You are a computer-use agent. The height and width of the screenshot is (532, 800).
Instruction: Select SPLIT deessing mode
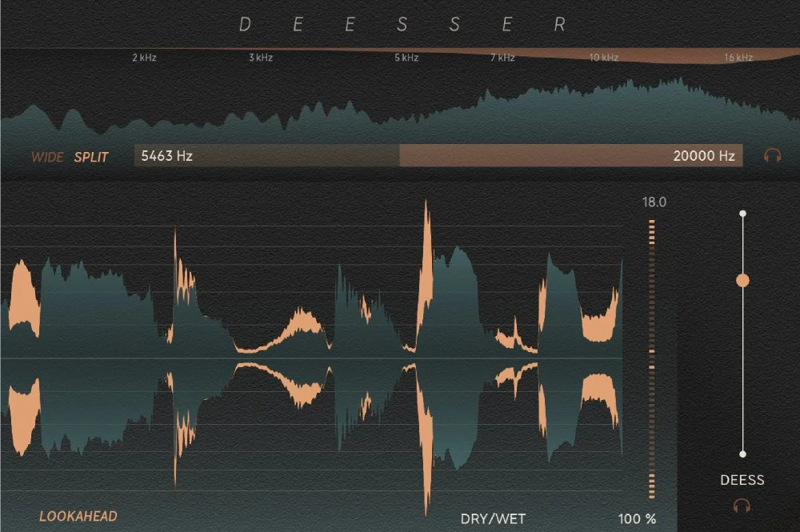(92, 158)
